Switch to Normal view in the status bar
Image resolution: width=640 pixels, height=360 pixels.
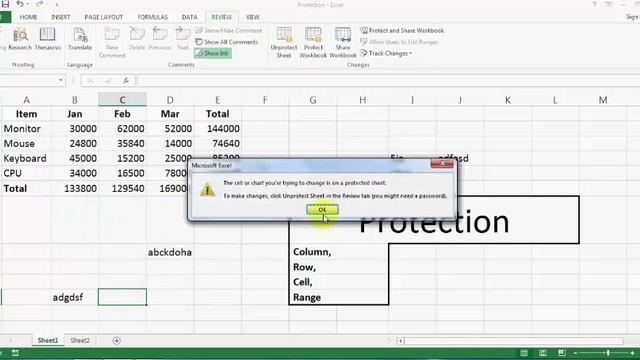[524, 353]
